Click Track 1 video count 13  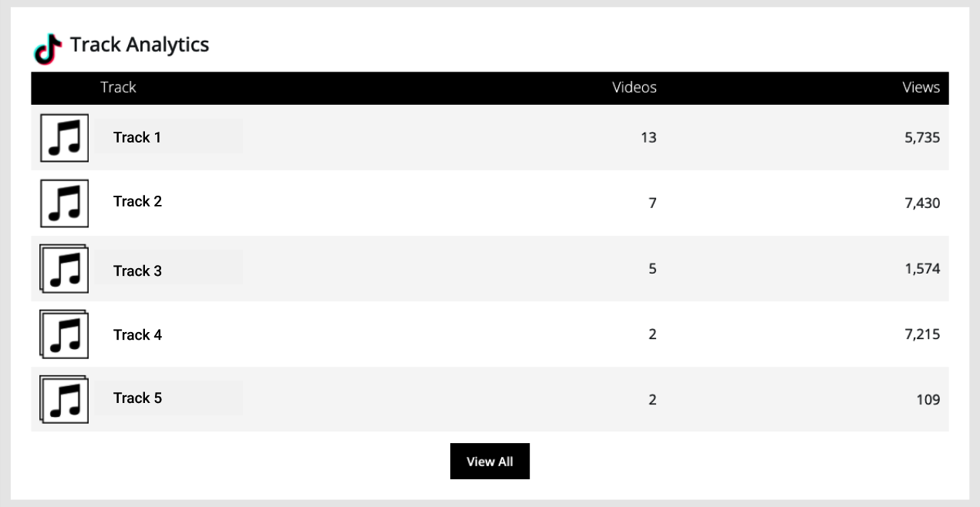[648, 138]
